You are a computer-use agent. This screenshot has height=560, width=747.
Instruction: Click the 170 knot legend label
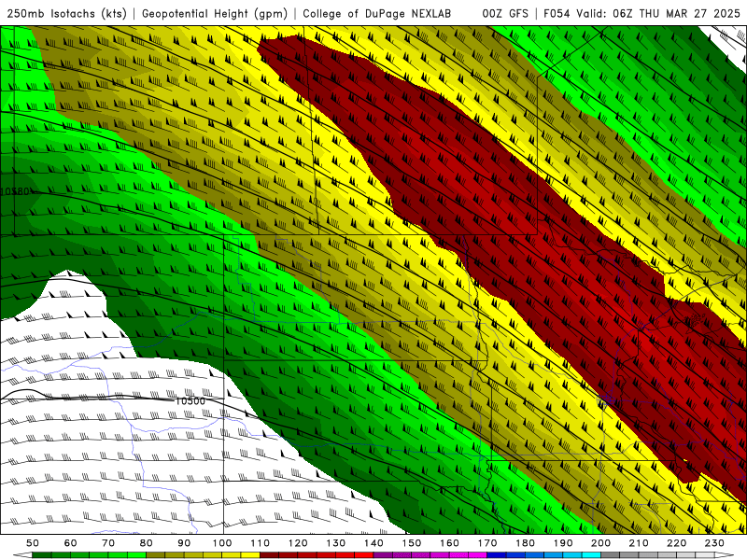coord(487,543)
